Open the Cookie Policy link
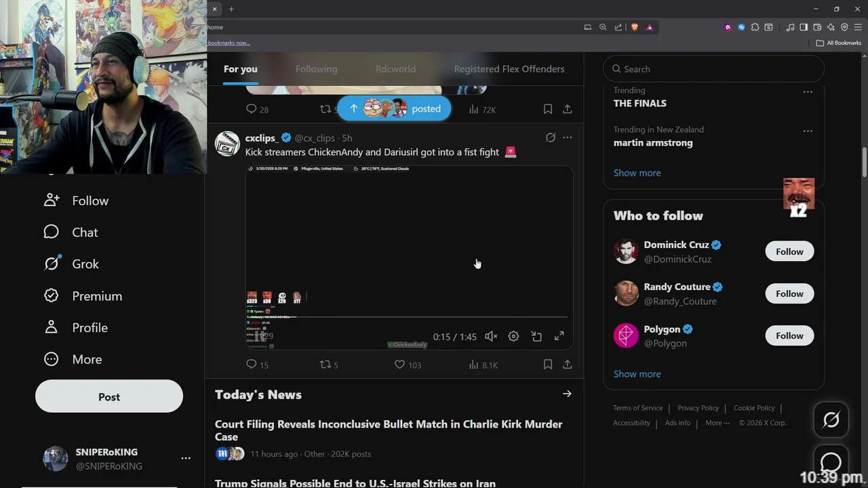 coord(754,408)
